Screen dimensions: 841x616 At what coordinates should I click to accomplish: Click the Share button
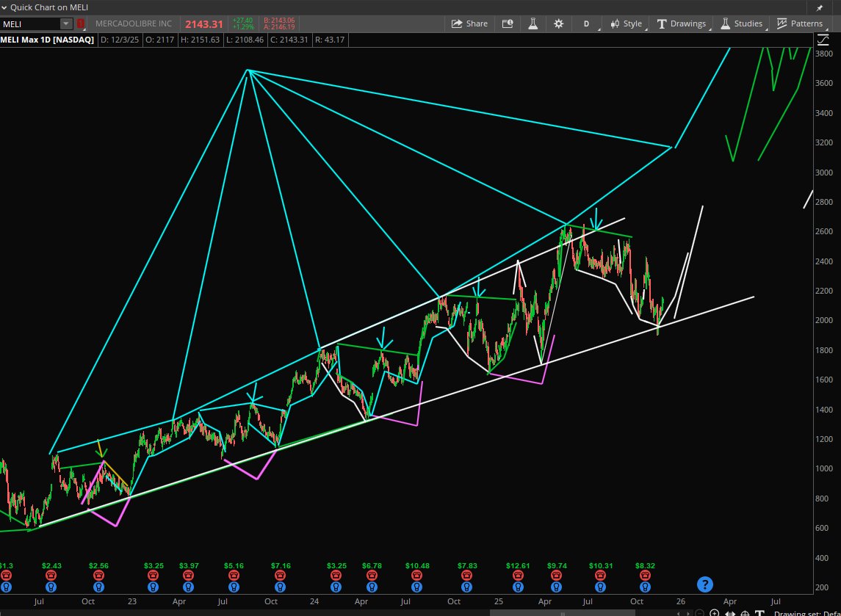click(x=469, y=23)
